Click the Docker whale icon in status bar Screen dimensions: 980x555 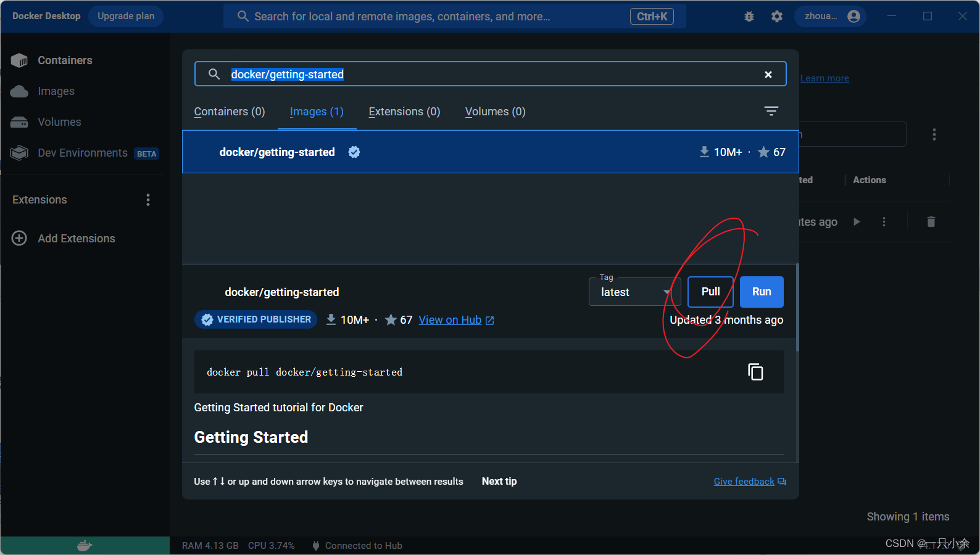85,546
